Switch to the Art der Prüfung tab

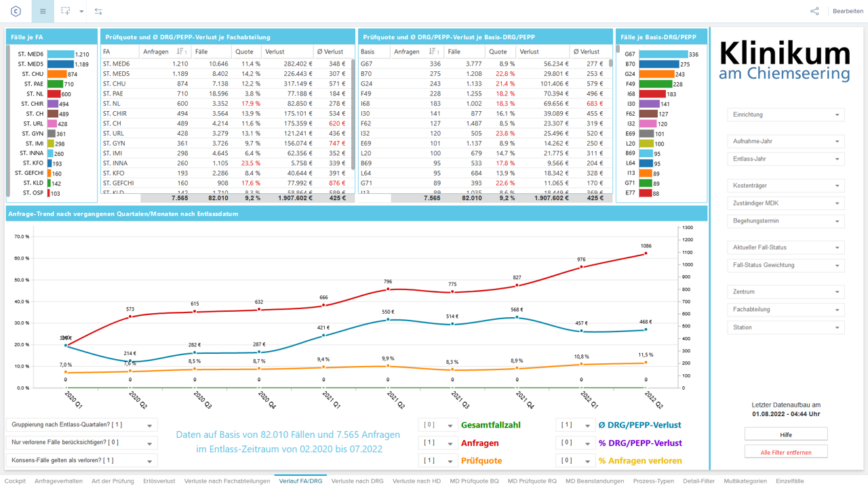point(113,481)
